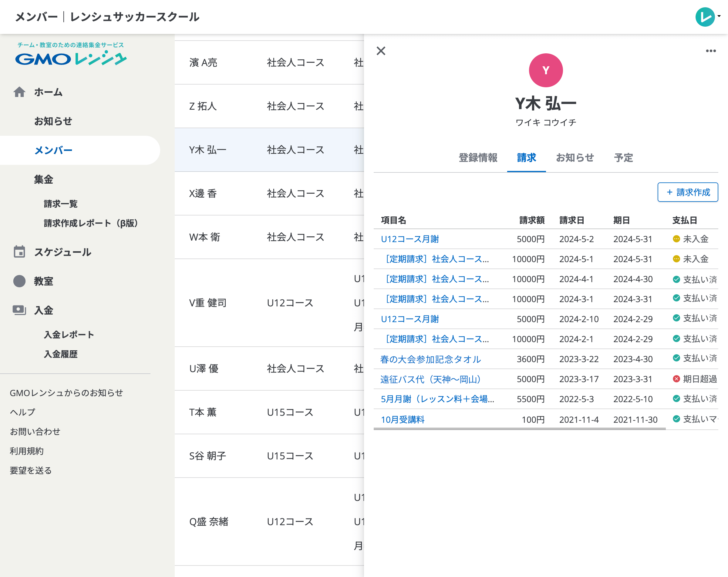Open the スケジュール calendar icon

tap(20, 252)
